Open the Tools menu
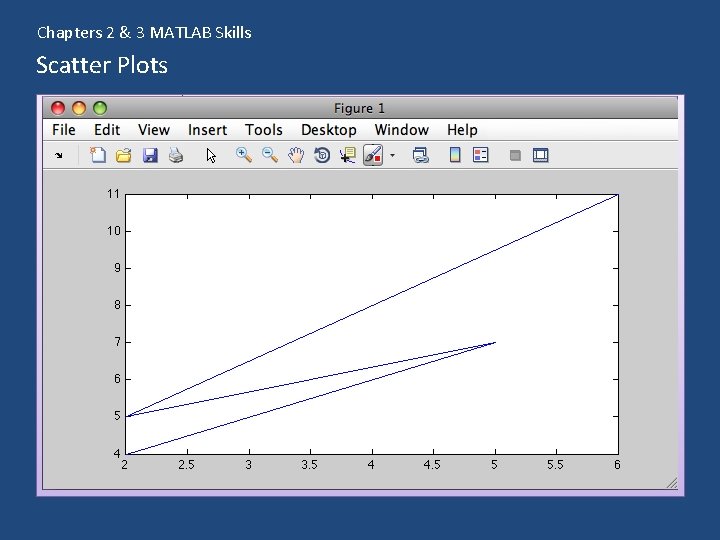The height and width of the screenshot is (540, 720). [x=264, y=130]
